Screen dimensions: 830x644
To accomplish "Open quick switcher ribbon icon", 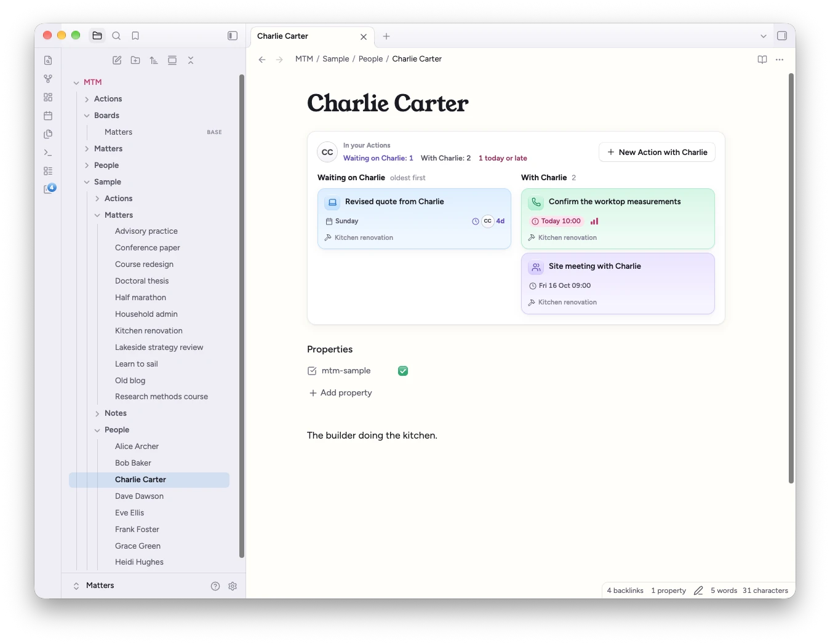I will [48, 60].
